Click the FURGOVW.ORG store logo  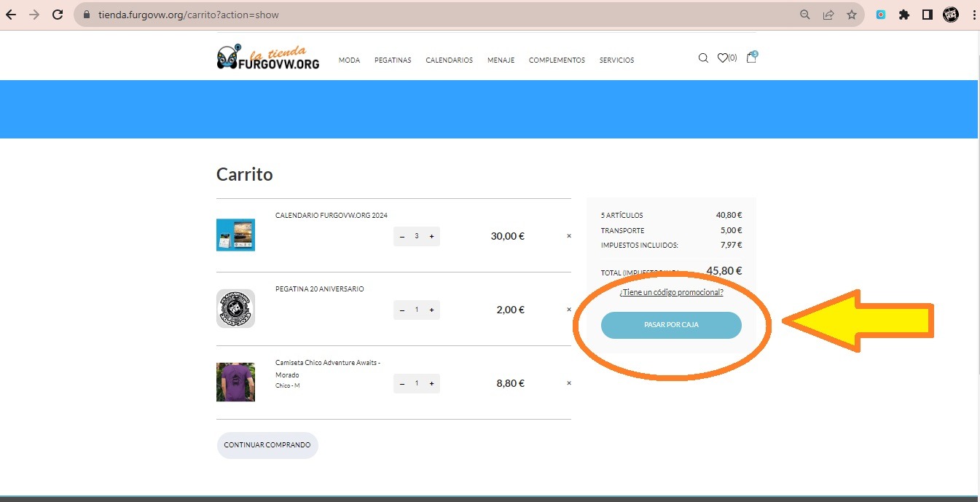tap(268, 58)
